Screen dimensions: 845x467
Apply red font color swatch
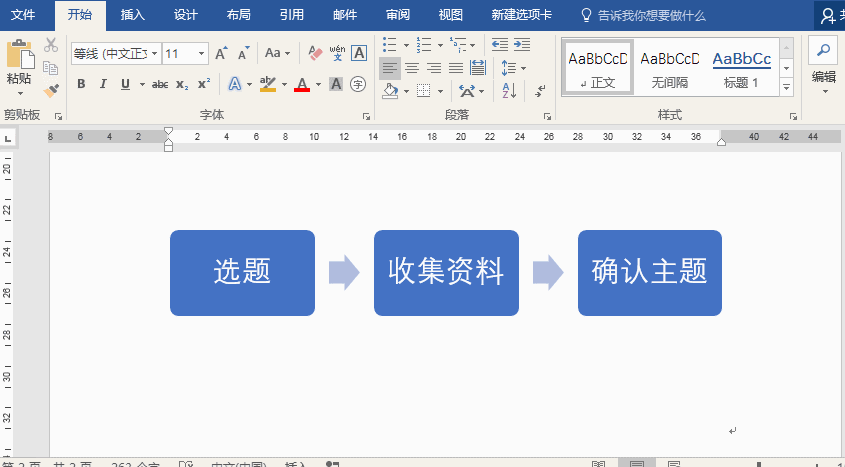(x=302, y=85)
